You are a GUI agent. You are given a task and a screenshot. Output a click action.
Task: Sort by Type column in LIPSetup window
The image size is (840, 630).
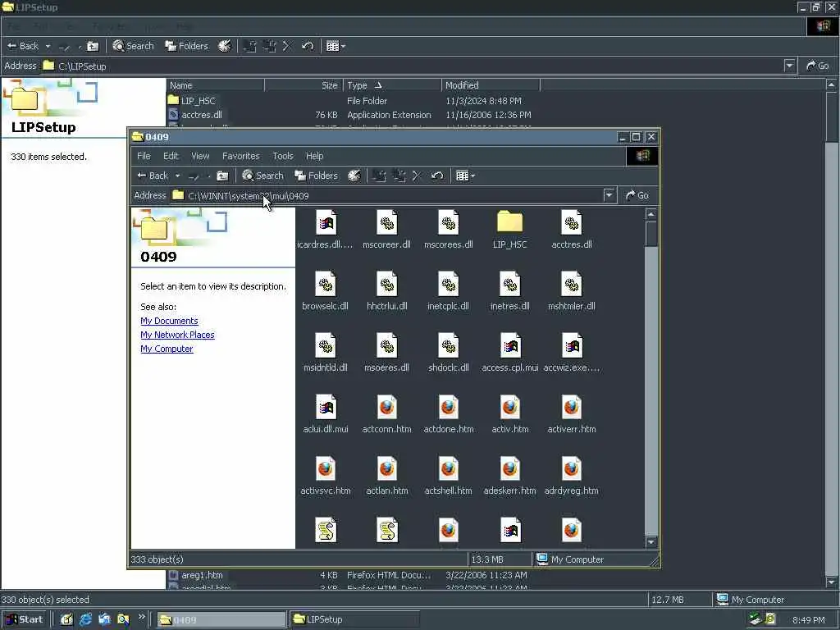click(x=391, y=85)
